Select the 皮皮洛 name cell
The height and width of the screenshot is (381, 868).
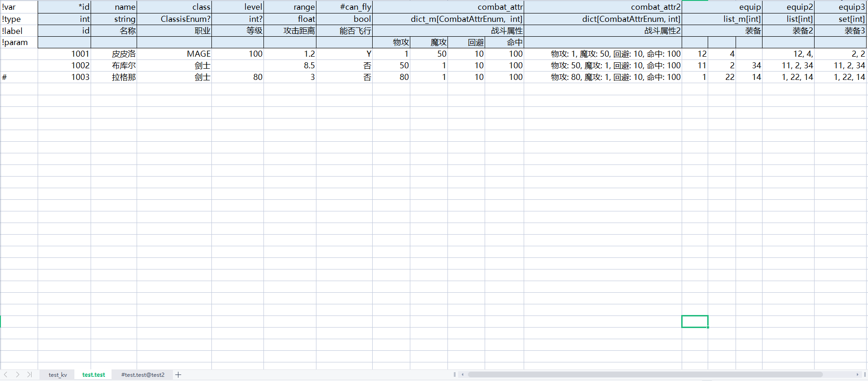tap(114, 54)
